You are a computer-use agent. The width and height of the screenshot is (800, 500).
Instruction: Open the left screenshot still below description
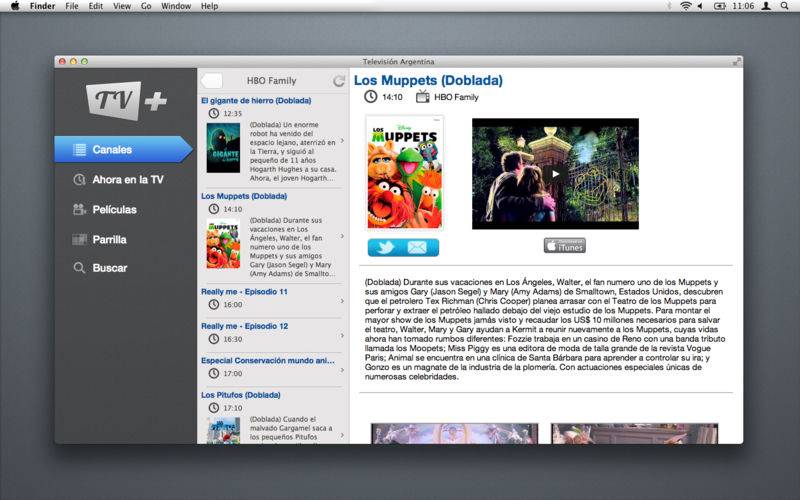[x=454, y=433]
